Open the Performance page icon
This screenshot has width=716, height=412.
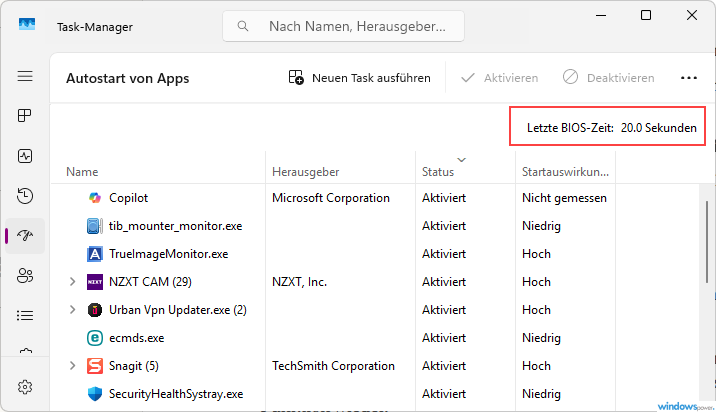click(25, 156)
